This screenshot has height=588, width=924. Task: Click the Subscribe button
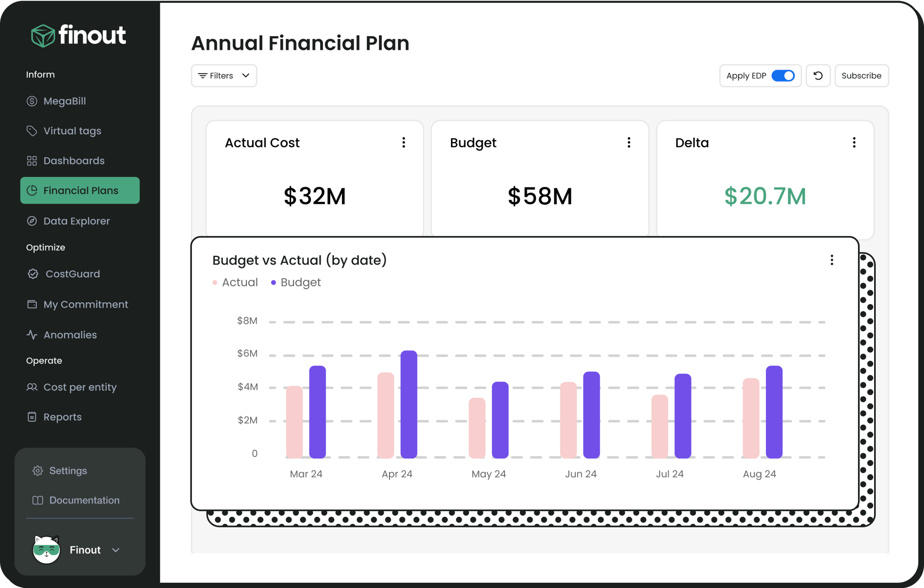pyautogui.click(x=861, y=75)
